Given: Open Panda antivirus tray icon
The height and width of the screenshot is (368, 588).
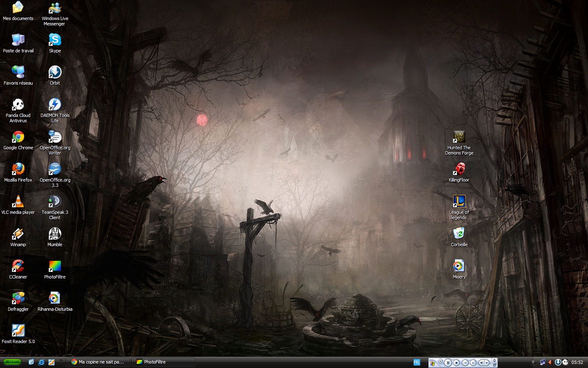Looking at the screenshot, I should pyautogui.click(x=565, y=362).
